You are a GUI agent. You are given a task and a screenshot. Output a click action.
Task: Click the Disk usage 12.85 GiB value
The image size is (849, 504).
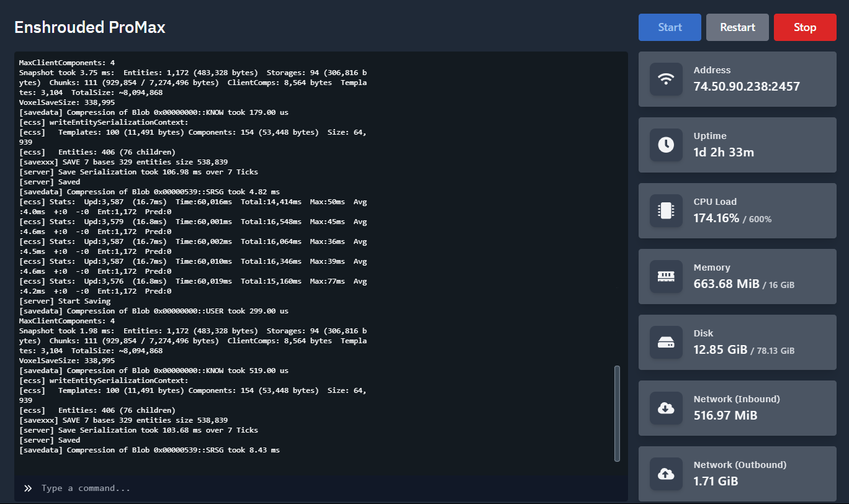tap(720, 349)
